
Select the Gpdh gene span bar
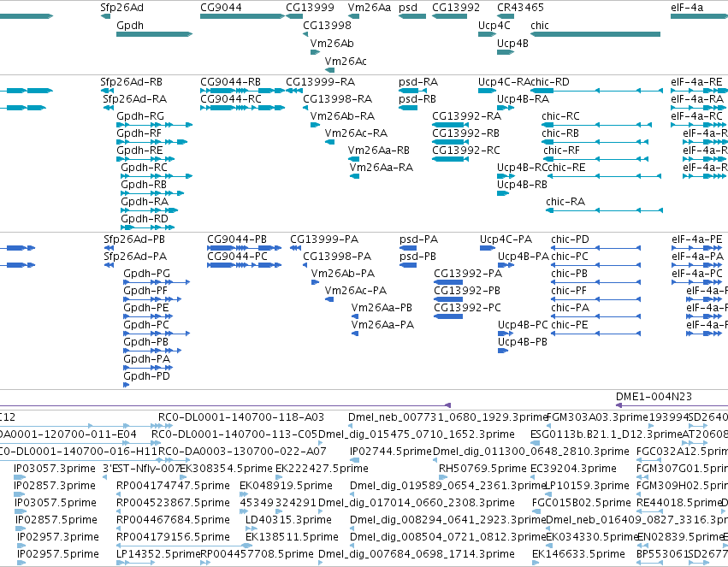pos(154,34)
